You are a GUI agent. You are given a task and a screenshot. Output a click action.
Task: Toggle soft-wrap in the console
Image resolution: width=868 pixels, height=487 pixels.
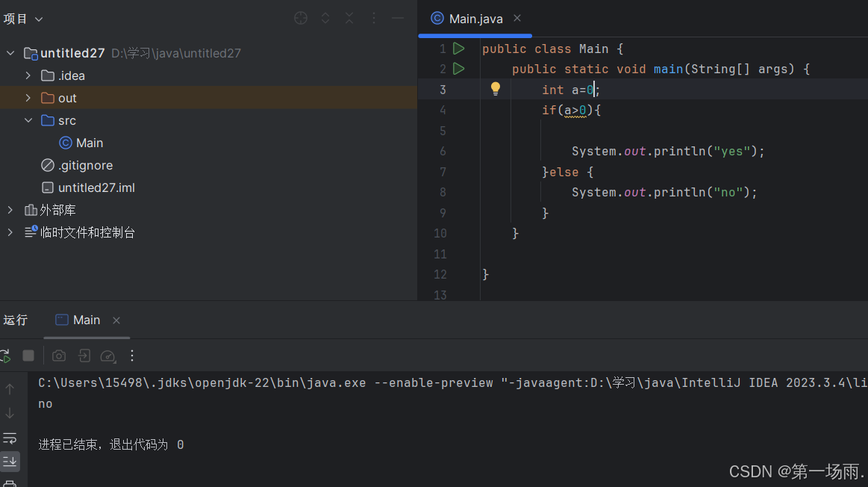point(10,438)
